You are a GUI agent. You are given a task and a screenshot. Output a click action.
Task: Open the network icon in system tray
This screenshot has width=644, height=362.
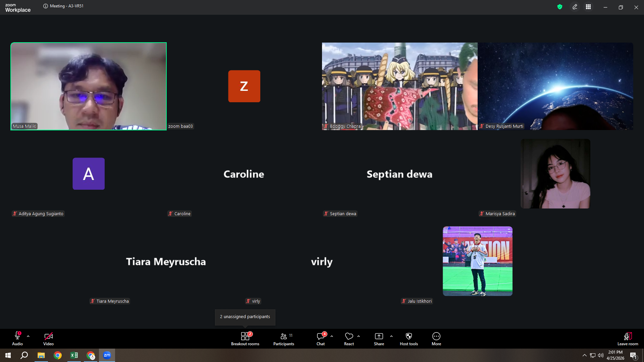[593, 355]
